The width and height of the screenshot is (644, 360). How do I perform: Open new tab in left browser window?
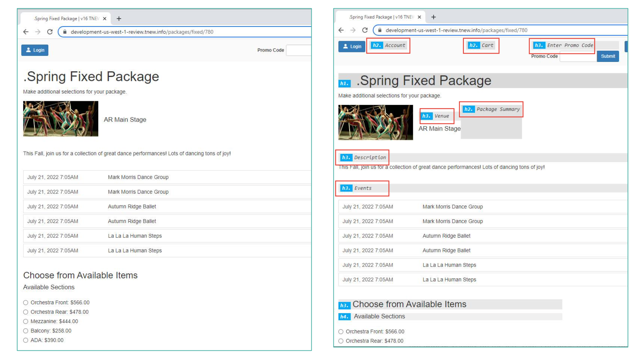click(x=119, y=19)
